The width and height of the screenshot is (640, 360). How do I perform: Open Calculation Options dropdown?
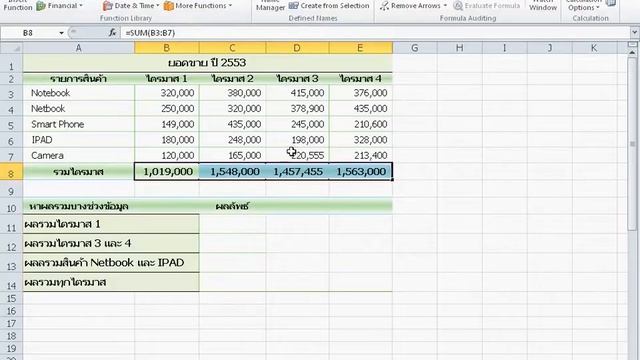tap(584, 6)
